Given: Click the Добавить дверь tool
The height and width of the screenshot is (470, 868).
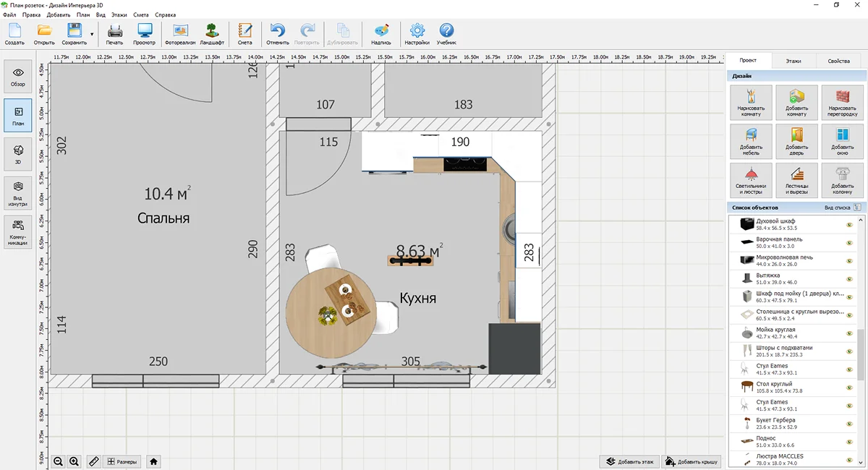Looking at the screenshot, I should pos(796,142).
